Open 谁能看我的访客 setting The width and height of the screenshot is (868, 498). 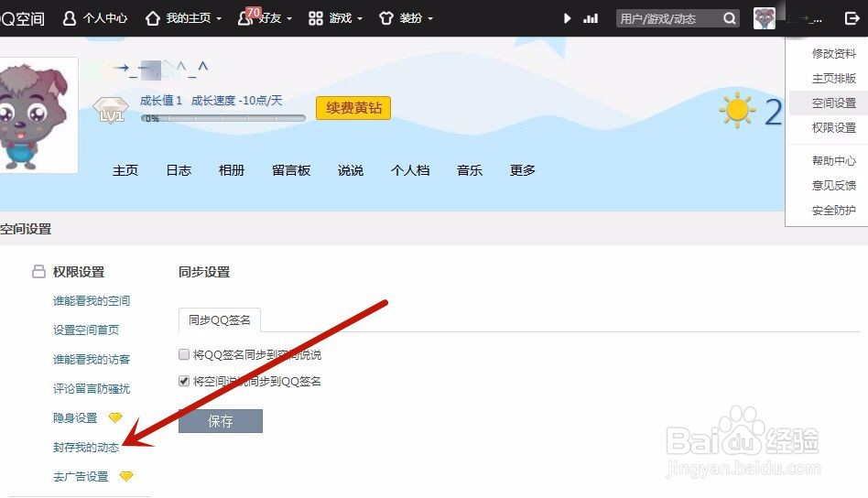(x=92, y=360)
